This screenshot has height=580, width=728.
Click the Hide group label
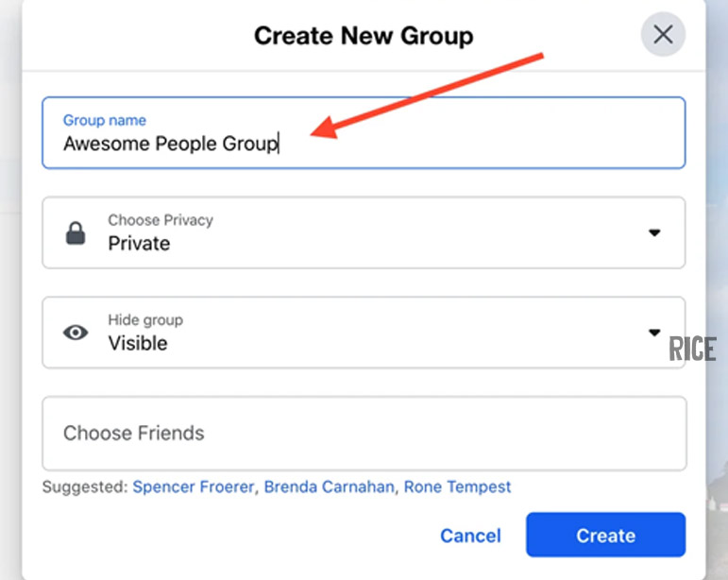[145, 320]
